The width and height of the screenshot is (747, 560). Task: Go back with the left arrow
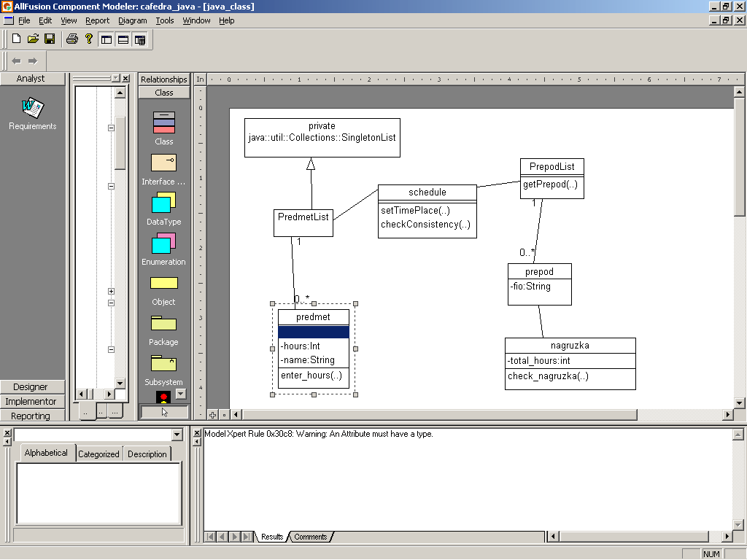tap(16, 61)
